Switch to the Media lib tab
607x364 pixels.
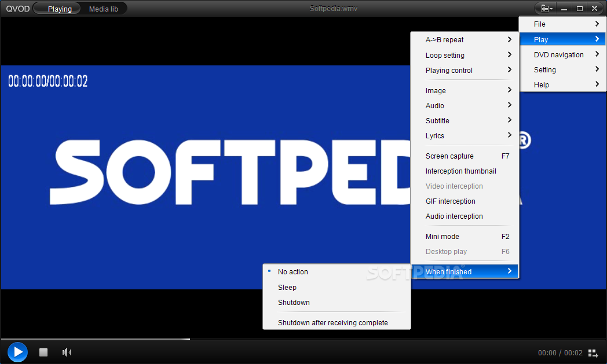coord(103,9)
